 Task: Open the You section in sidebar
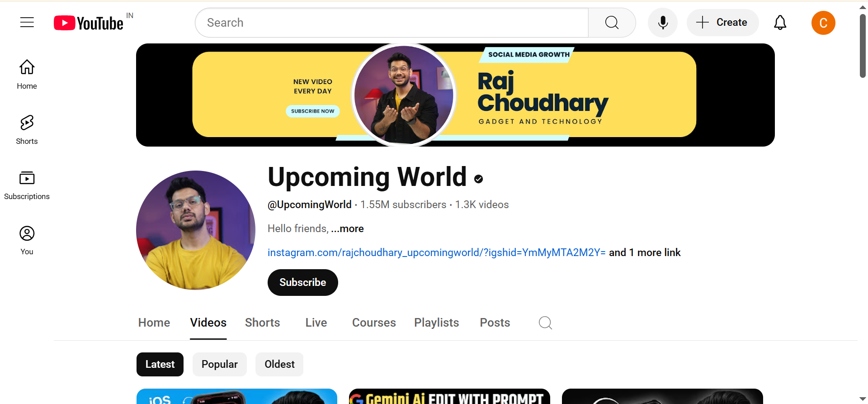27,241
